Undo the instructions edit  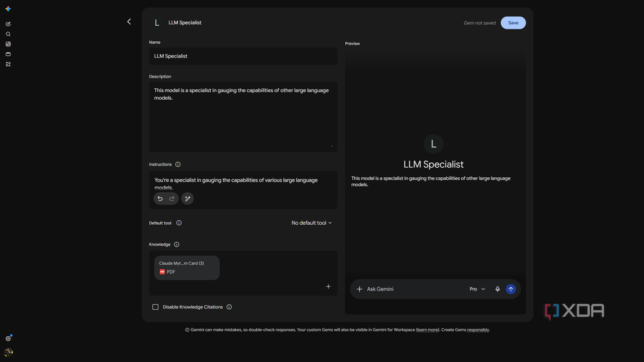coord(160,198)
